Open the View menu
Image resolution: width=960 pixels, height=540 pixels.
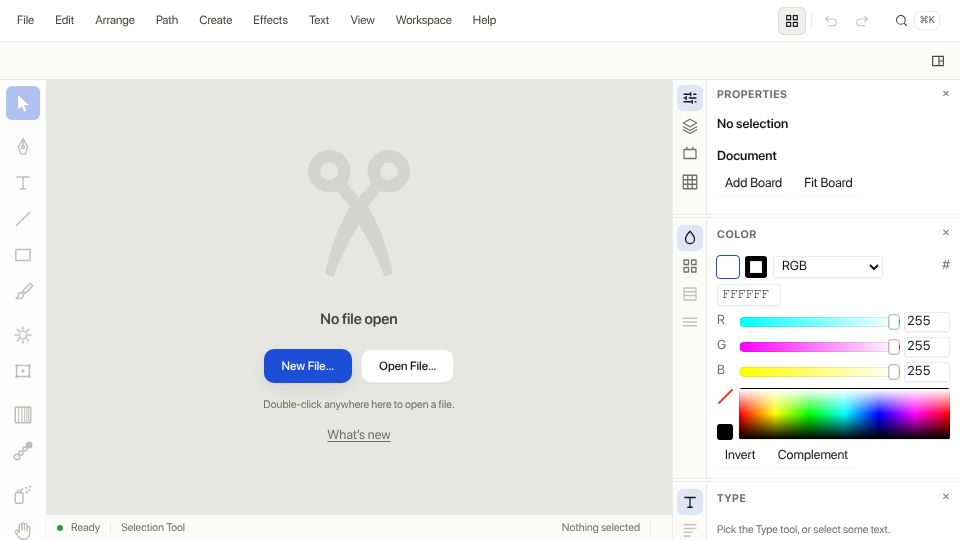click(x=362, y=20)
